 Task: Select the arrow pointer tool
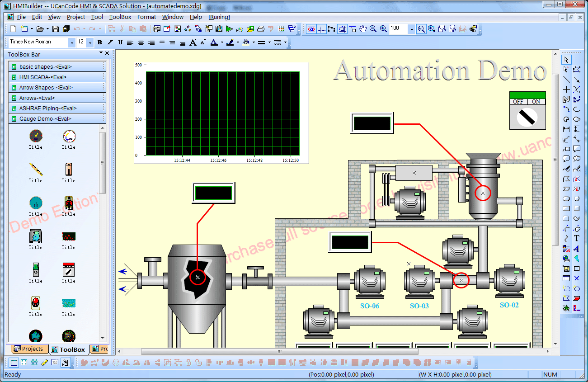point(567,59)
